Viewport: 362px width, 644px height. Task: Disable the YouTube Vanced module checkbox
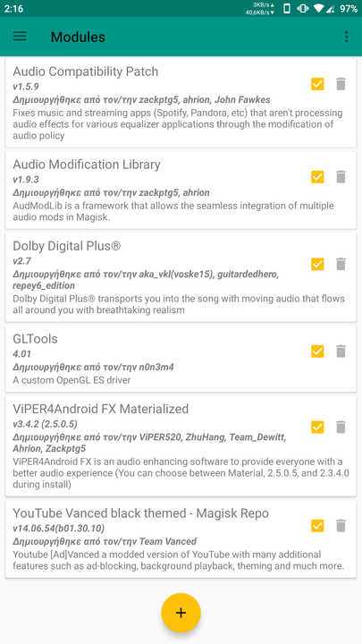pyautogui.click(x=317, y=526)
